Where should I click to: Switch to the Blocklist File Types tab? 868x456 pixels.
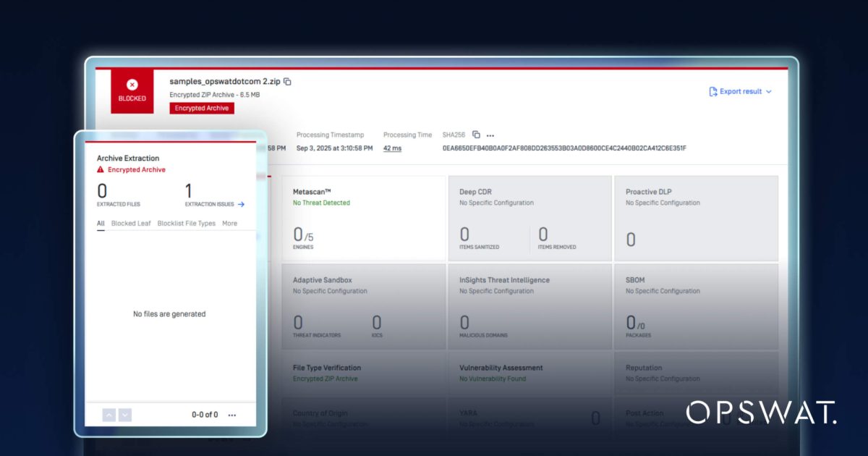(x=187, y=224)
